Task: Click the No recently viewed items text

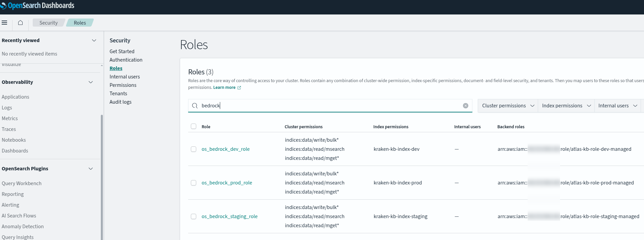Action: pyautogui.click(x=29, y=54)
